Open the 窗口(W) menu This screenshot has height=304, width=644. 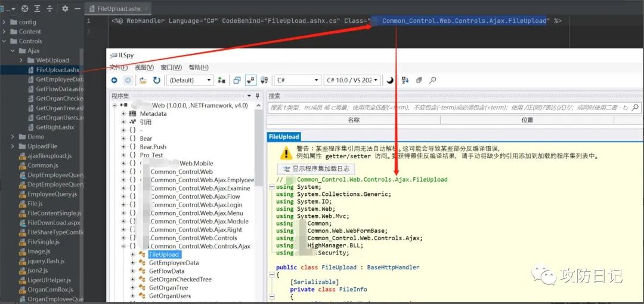point(171,67)
